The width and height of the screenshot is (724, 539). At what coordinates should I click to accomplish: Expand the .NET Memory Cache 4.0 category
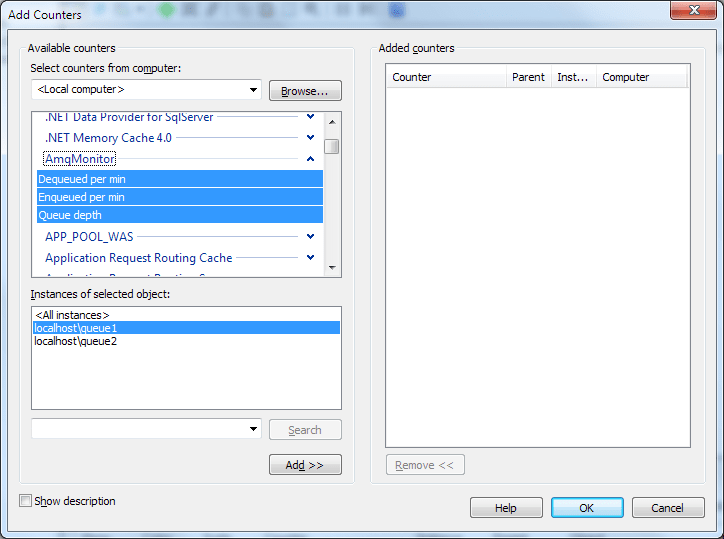click(x=310, y=138)
